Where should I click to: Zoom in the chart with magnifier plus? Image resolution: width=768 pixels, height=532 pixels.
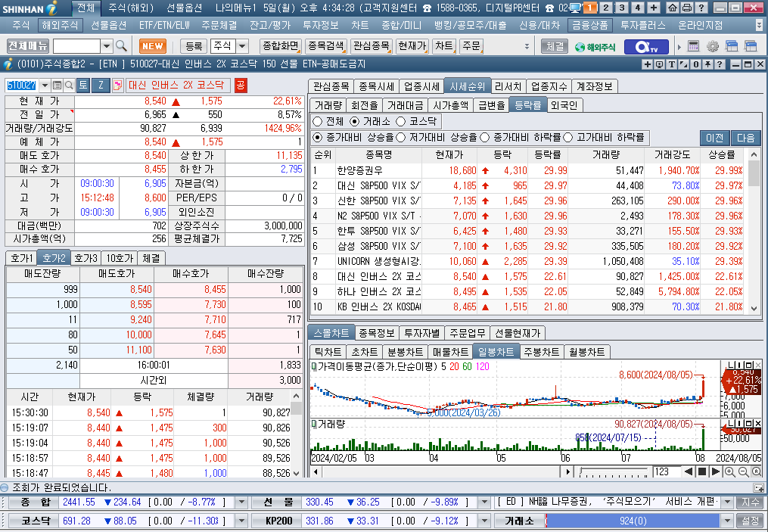(x=730, y=471)
